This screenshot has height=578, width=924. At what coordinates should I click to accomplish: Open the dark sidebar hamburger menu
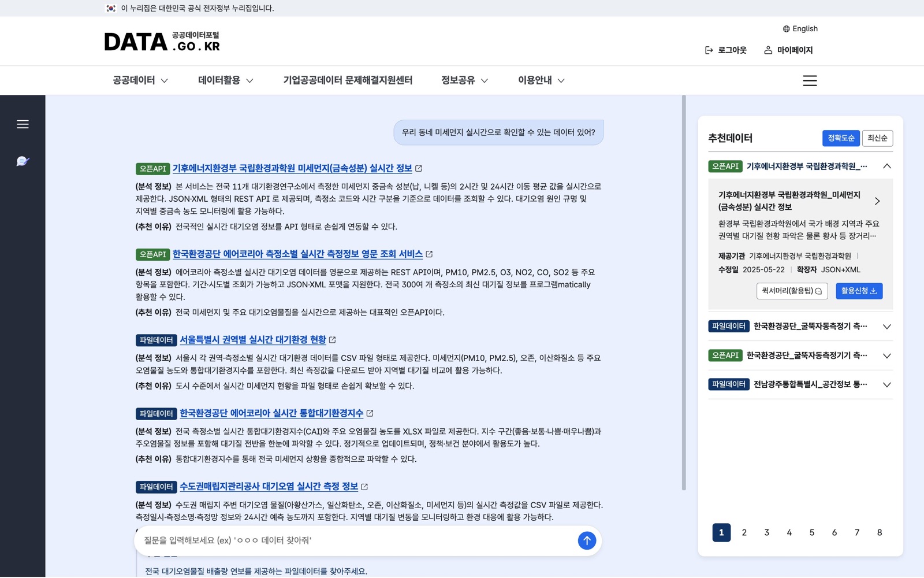click(x=23, y=124)
